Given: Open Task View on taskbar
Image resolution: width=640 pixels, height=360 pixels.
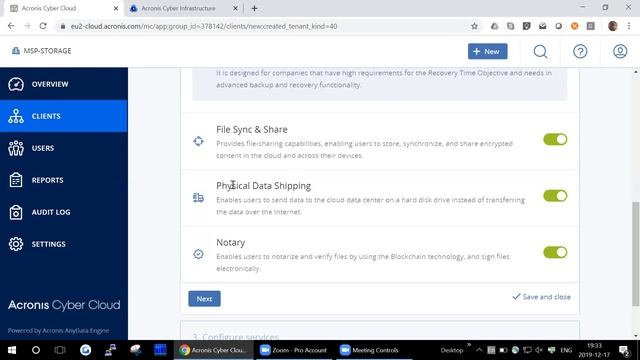Looking at the screenshot, I should [60, 350].
